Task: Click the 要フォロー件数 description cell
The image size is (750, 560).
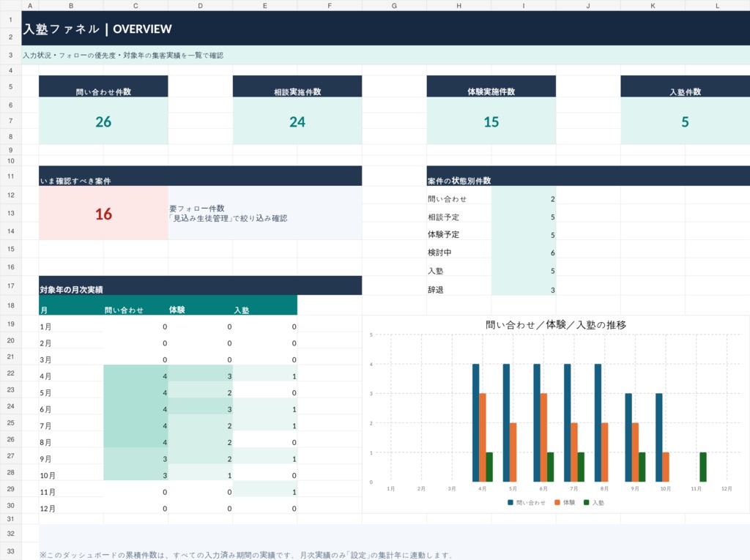Action: (265, 213)
